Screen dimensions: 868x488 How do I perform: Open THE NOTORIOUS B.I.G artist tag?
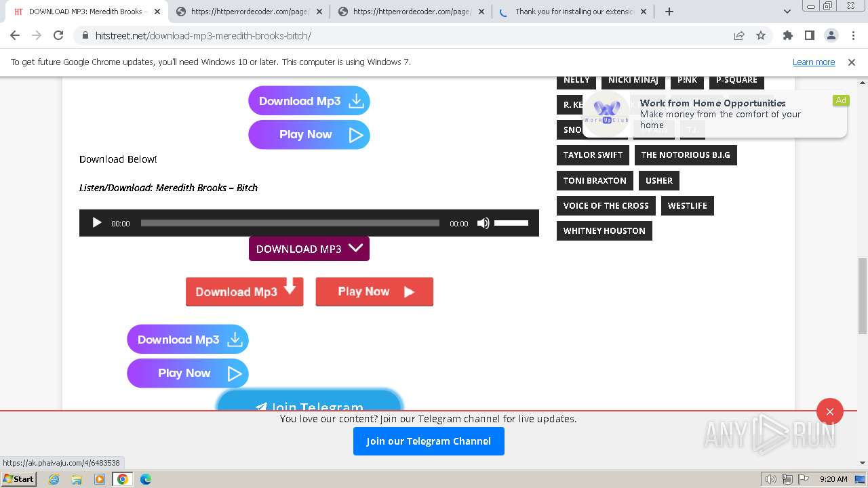coord(686,155)
